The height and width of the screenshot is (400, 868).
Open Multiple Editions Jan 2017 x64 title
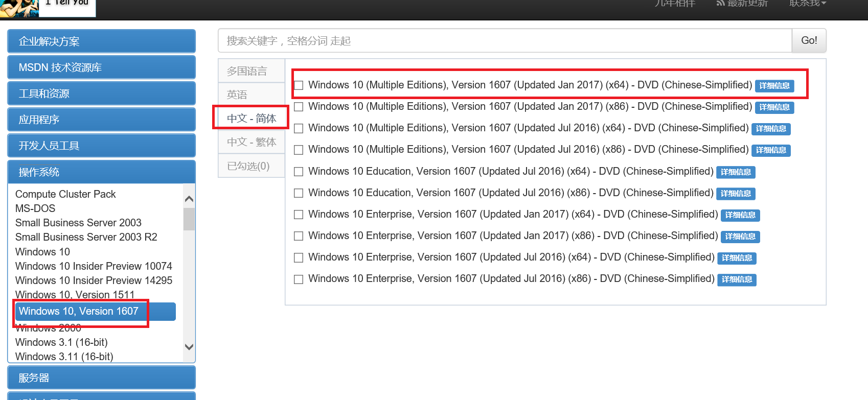click(x=530, y=85)
